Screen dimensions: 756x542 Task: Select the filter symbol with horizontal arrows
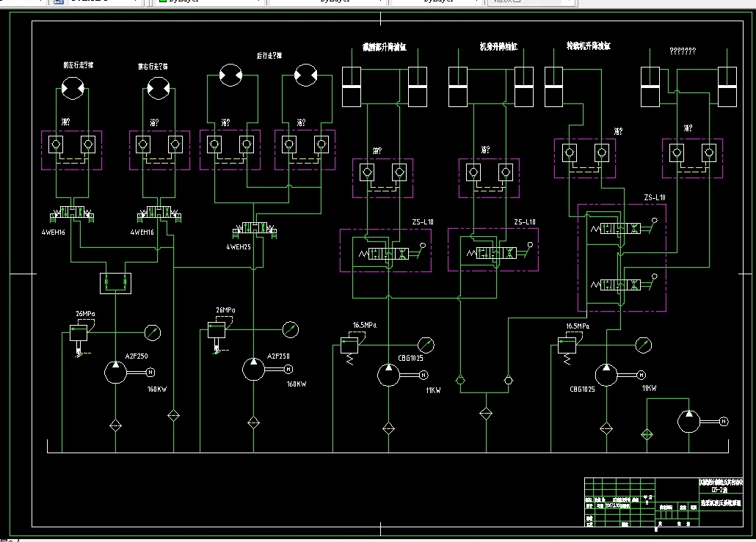[647, 435]
